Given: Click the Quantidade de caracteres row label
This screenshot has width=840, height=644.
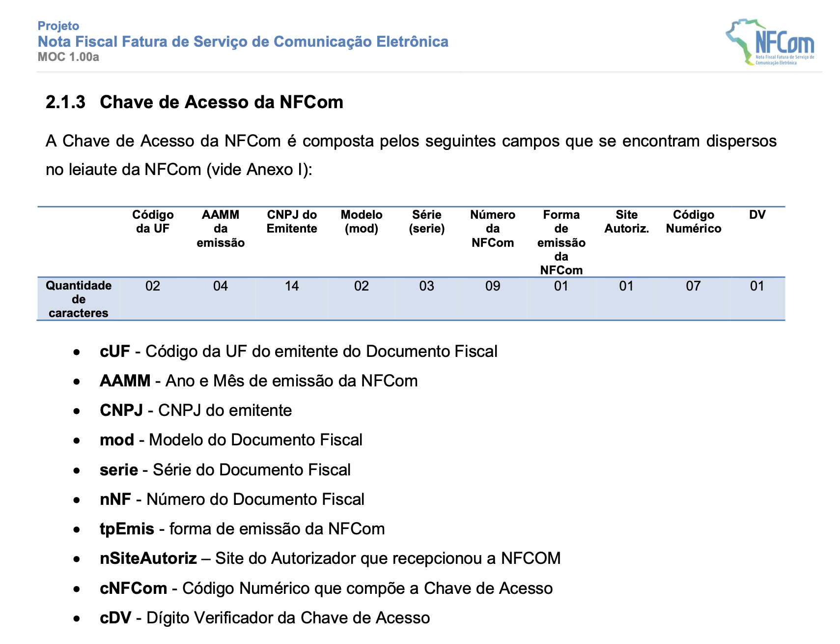Looking at the screenshot, I should pos(79,299).
